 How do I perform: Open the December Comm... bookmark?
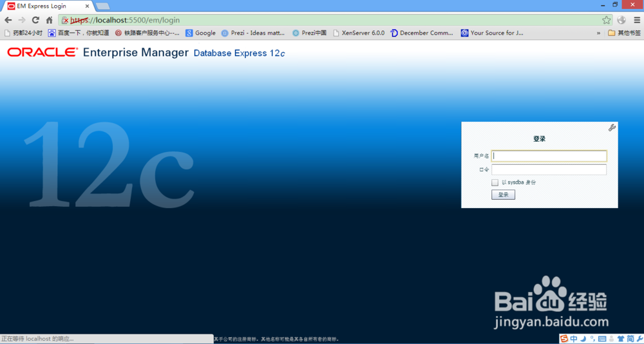[422, 33]
